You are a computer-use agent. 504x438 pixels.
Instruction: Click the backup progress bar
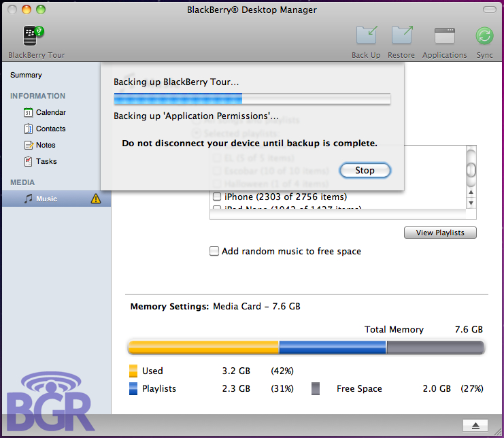click(x=252, y=99)
